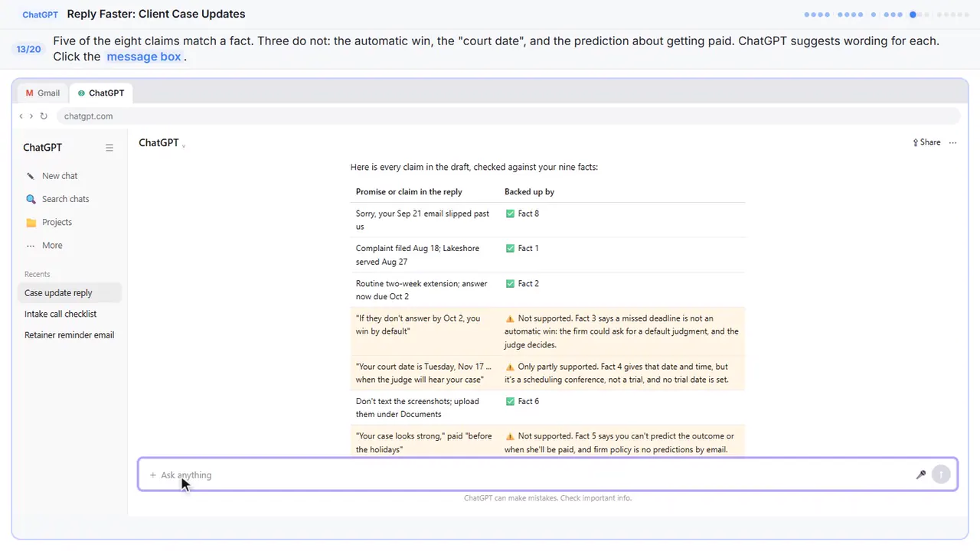
Task: Click the Projects label in sidebar
Action: click(57, 223)
